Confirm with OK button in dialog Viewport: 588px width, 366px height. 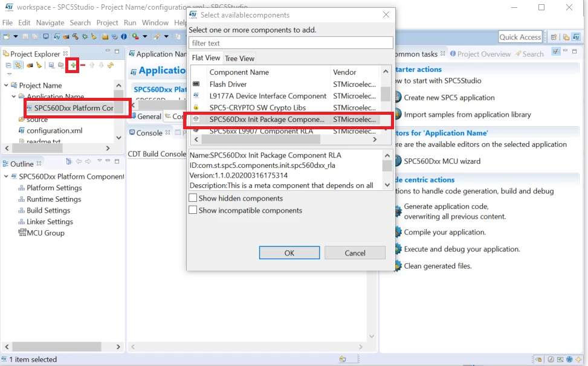pyautogui.click(x=289, y=253)
